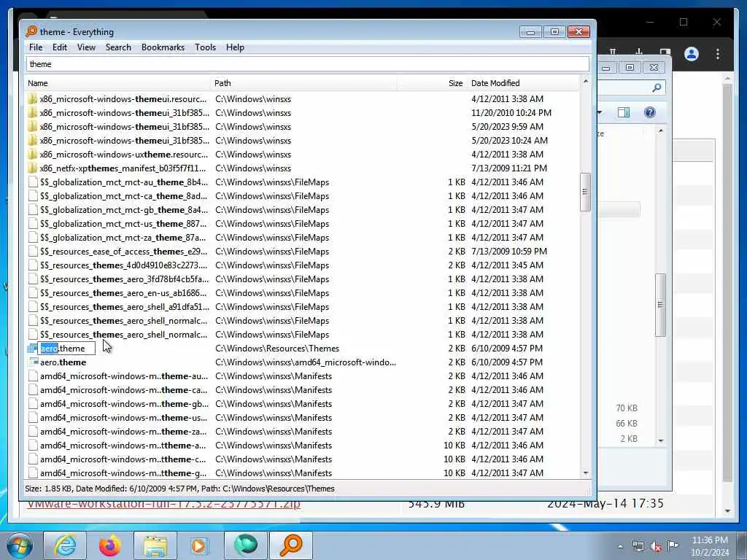Open the Action Center flag icon
The image size is (747, 560).
tap(673, 545)
